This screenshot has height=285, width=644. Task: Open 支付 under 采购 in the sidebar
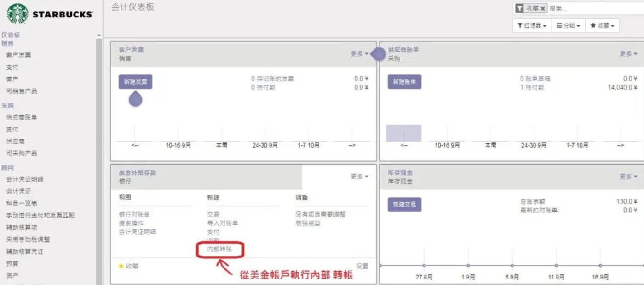tap(12, 129)
